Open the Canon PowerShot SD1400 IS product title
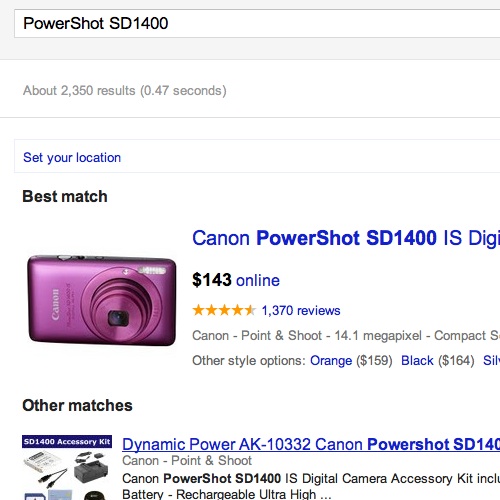The image size is (500, 500). (x=346, y=238)
